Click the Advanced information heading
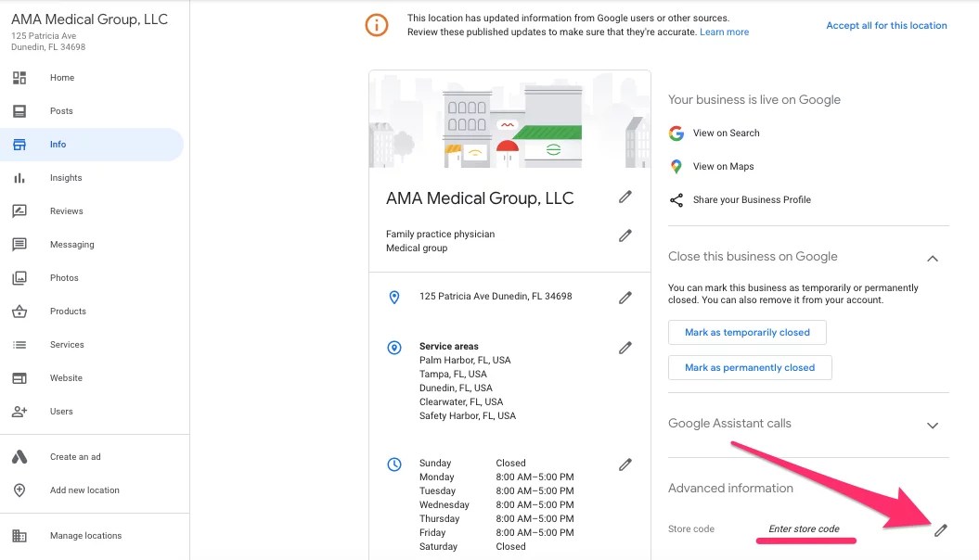The image size is (979, 560). (x=730, y=489)
